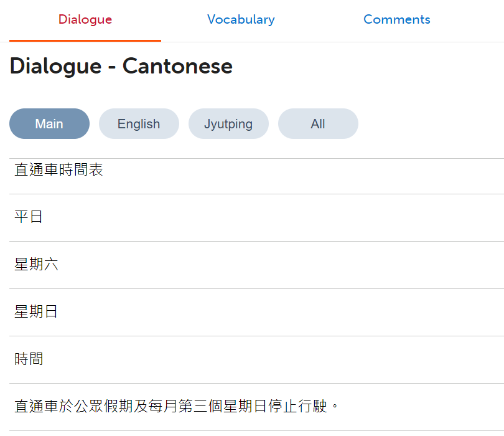The height and width of the screenshot is (436, 504).
Task: Click the 星期六 dialogue row
Action: click(x=36, y=265)
